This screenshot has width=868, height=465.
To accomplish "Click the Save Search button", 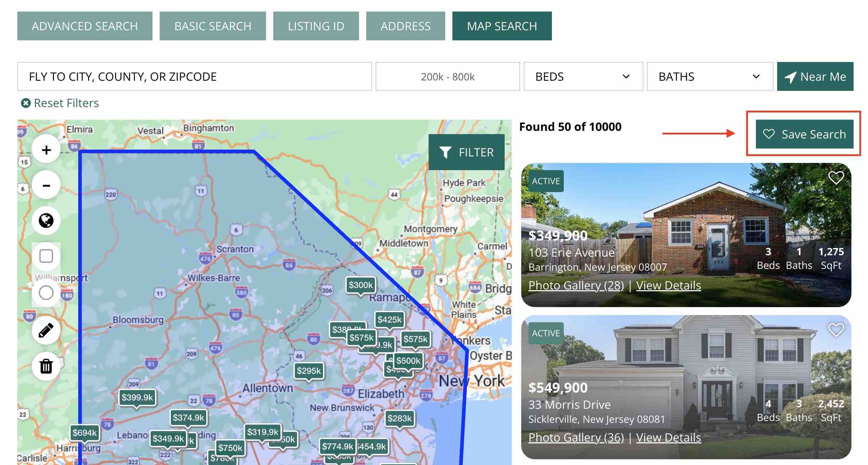I will pyautogui.click(x=805, y=134).
